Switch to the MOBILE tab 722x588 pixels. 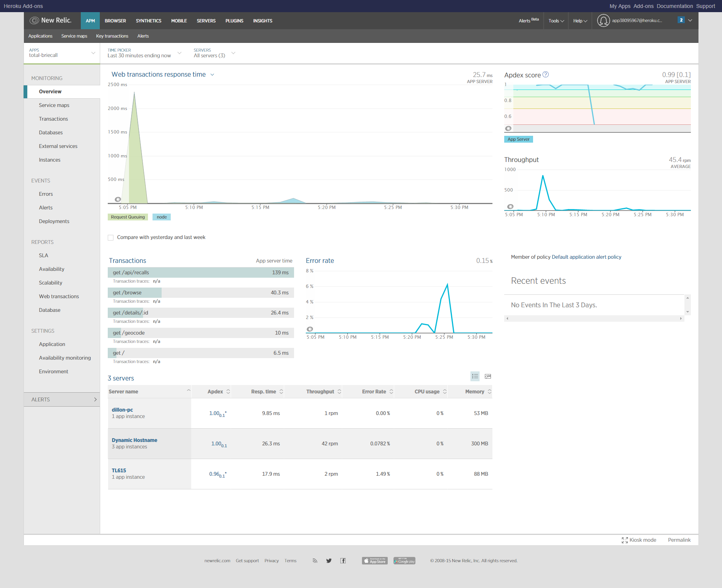pyautogui.click(x=179, y=21)
